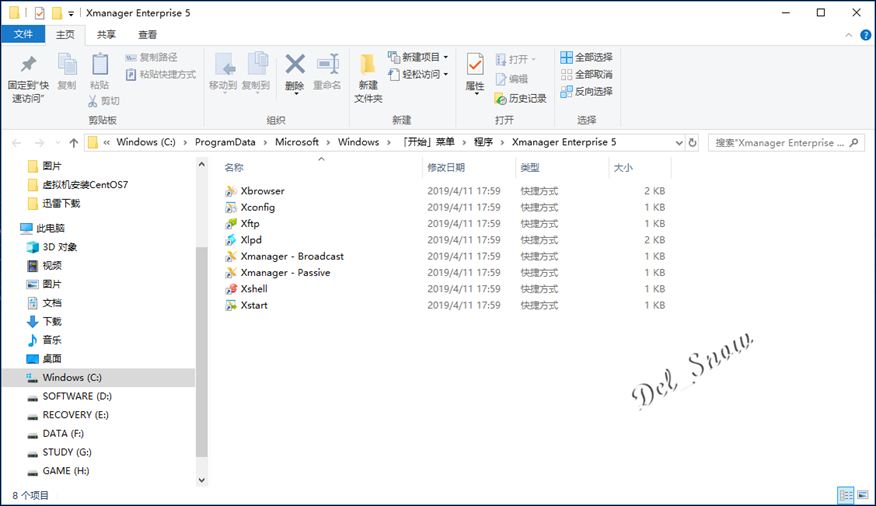Switch to Large icons view button
The width and height of the screenshot is (876, 506).
tap(863, 495)
